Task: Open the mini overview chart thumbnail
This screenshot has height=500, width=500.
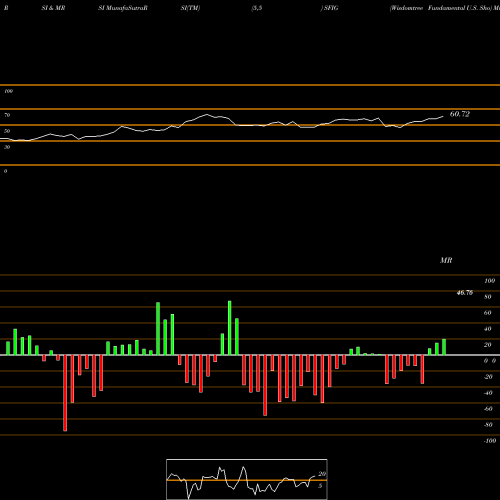Action: click(247, 479)
